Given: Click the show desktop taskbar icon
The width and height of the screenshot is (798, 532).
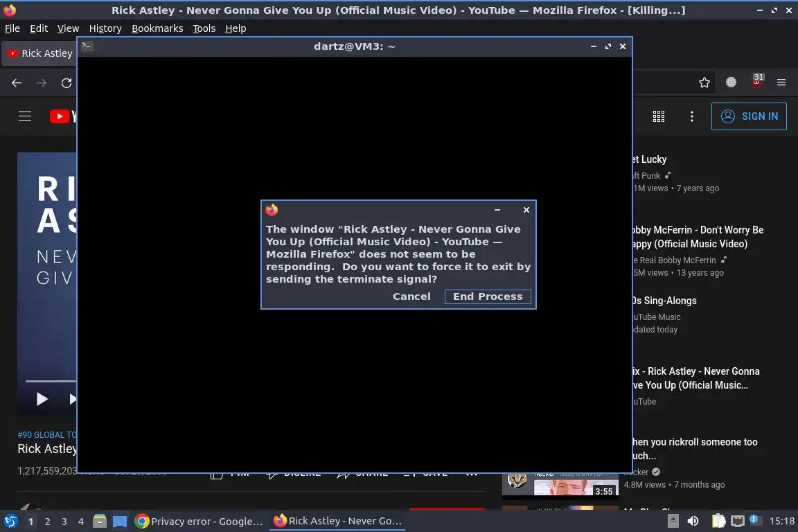Looking at the screenshot, I should tap(120, 522).
